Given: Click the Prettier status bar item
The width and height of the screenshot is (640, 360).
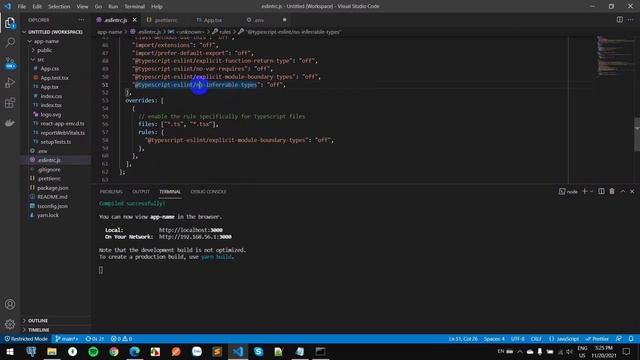Looking at the screenshot, I should pyautogui.click(x=597, y=339).
